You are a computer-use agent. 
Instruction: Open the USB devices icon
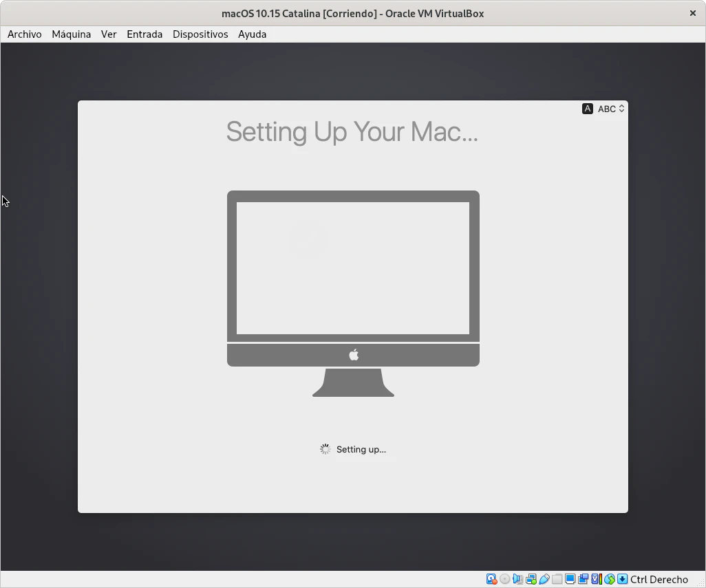click(544, 579)
